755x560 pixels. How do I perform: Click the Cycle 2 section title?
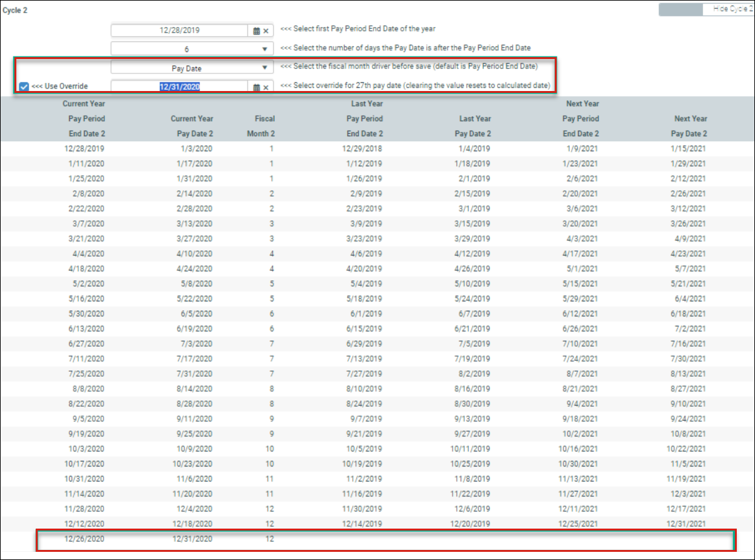point(15,11)
